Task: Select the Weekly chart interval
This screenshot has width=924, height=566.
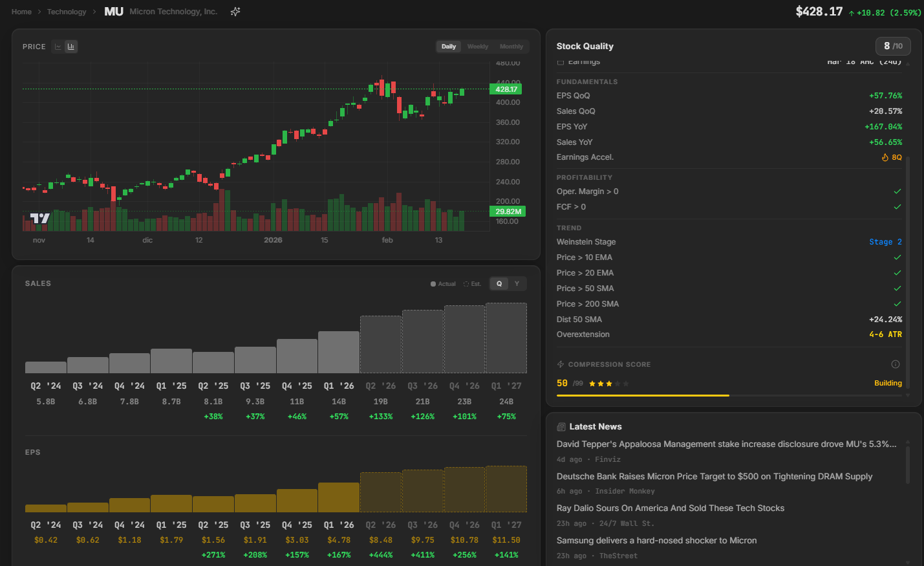Action: click(478, 47)
